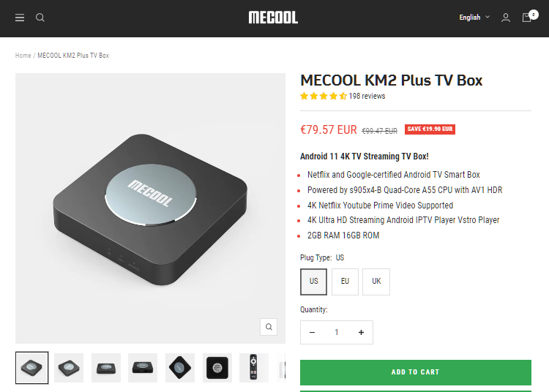
Task: Open the hamburger navigation menu
Action: [20, 18]
